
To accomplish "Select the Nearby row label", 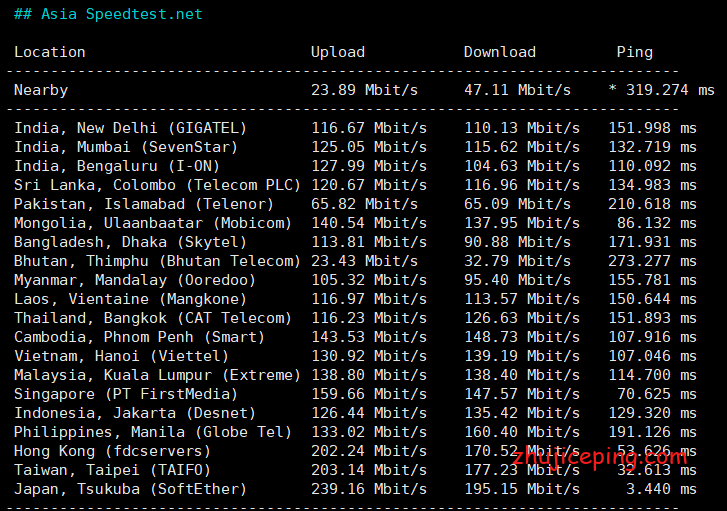I will [41, 90].
